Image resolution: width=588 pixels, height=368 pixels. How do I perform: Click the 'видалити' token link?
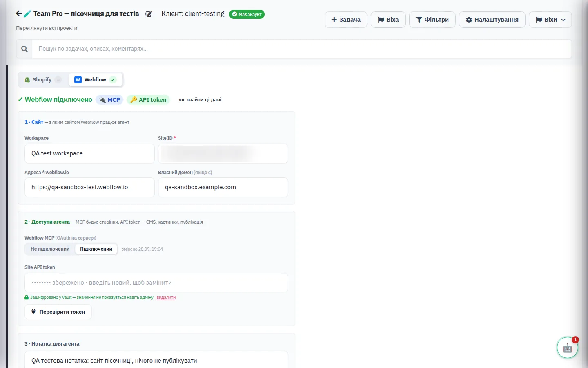point(166,298)
